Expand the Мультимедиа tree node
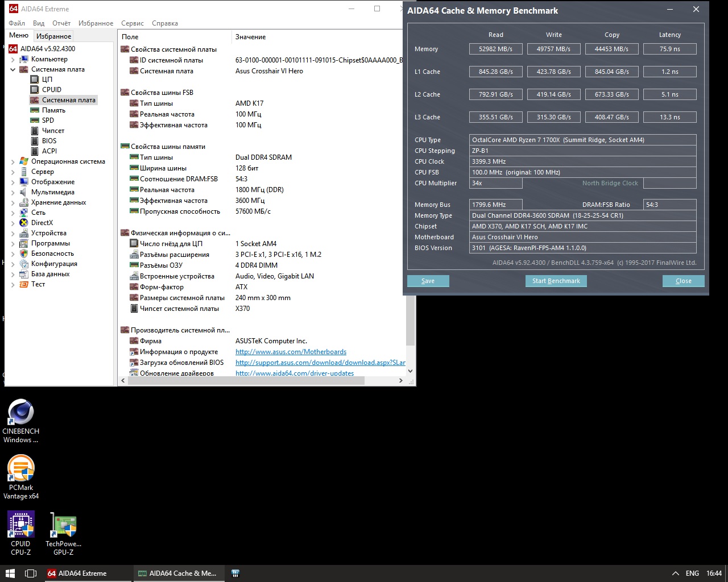This screenshot has height=582, width=728. [x=13, y=192]
